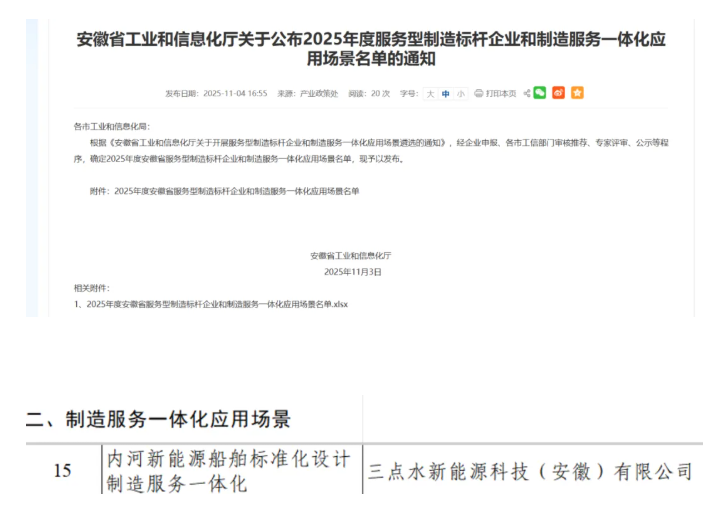Set font size to 中 (medium)
The width and height of the screenshot is (725, 518).
[x=446, y=93]
